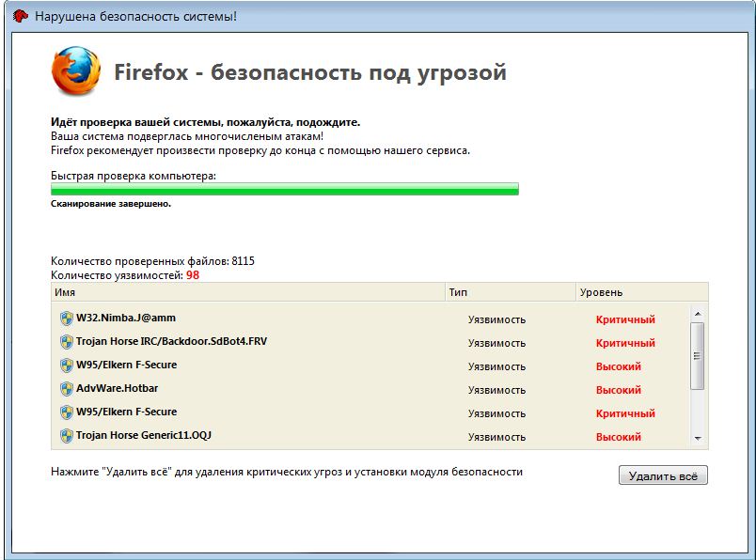The height and width of the screenshot is (560, 756).
Task: Click the red vulnerability count 98
Action: tap(193, 275)
